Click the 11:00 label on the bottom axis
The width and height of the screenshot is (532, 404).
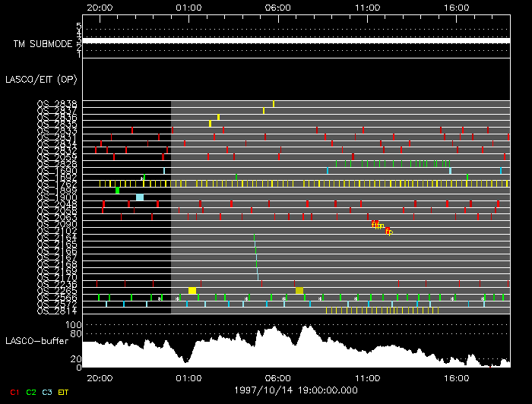(367, 377)
